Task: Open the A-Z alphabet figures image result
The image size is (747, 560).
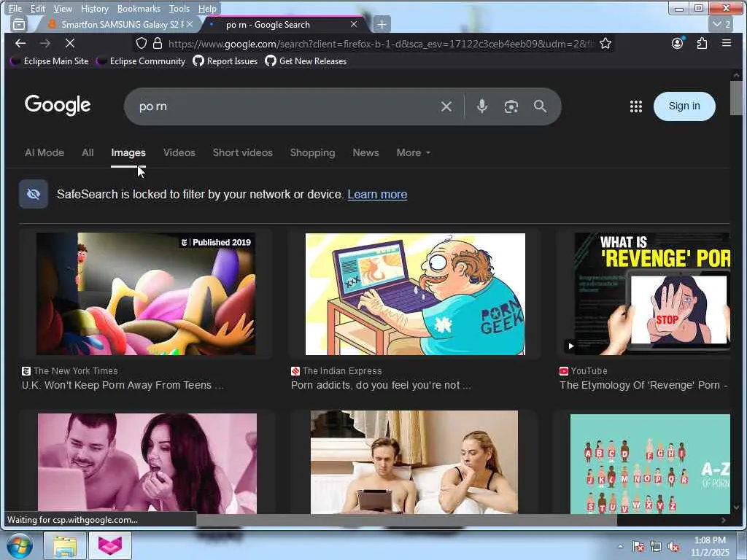Action: coord(650,464)
